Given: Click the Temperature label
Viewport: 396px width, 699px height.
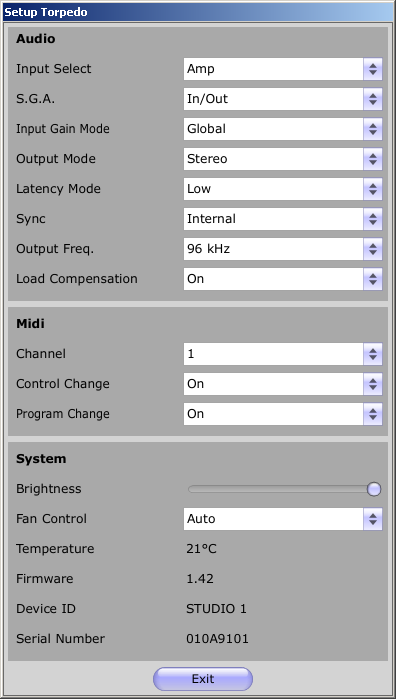Looking at the screenshot, I should point(55,549).
